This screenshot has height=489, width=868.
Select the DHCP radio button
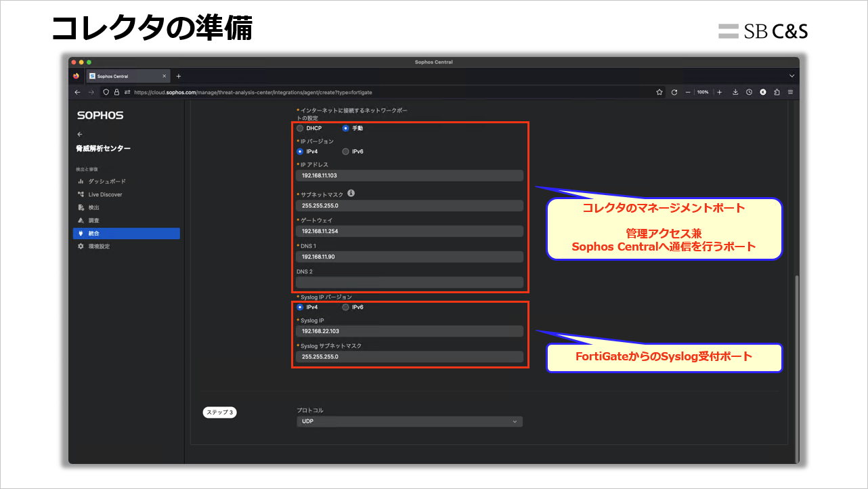coord(300,128)
